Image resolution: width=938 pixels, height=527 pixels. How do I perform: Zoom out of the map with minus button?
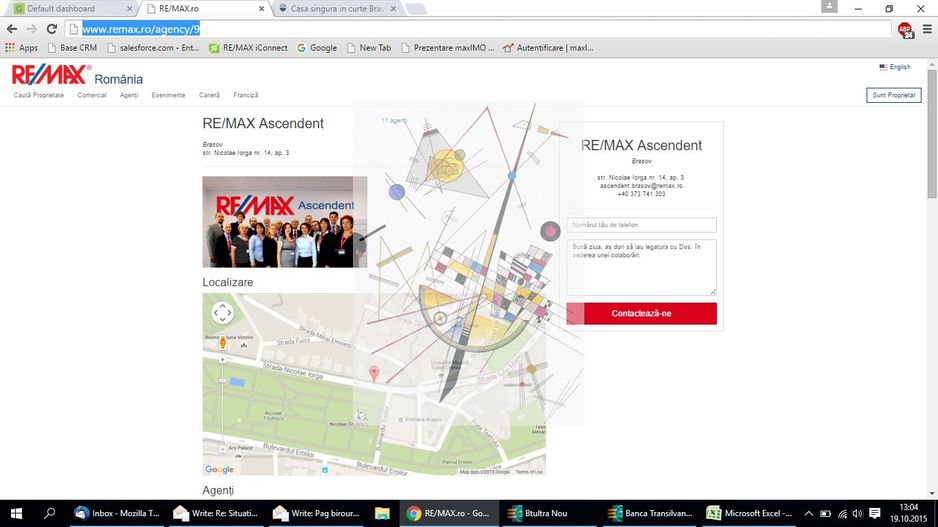[222, 383]
